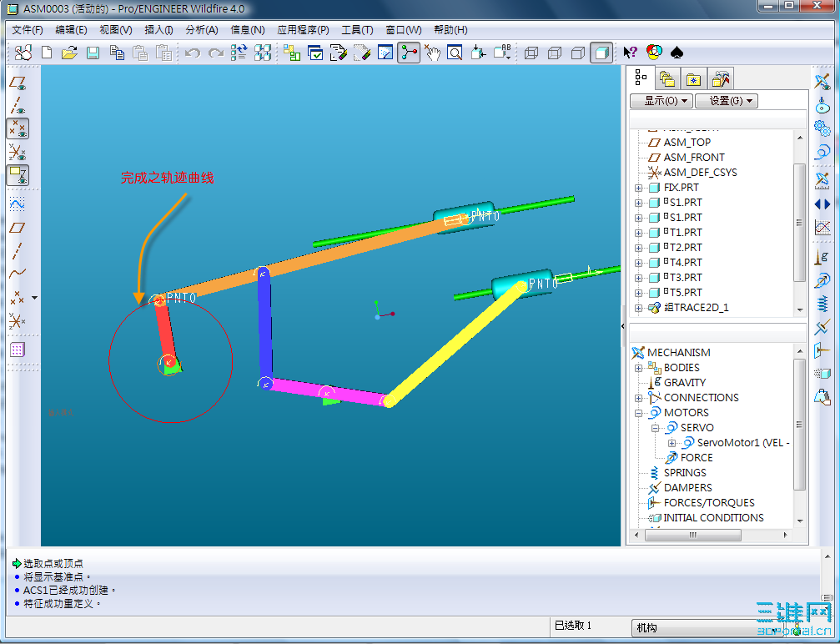Open the 分析(A) menu
840x644 pixels.
(x=201, y=30)
